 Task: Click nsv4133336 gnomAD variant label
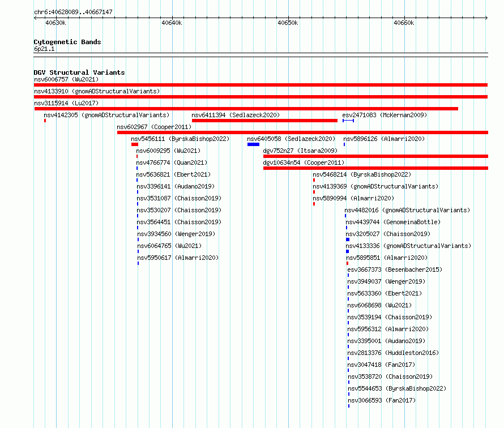408,246
